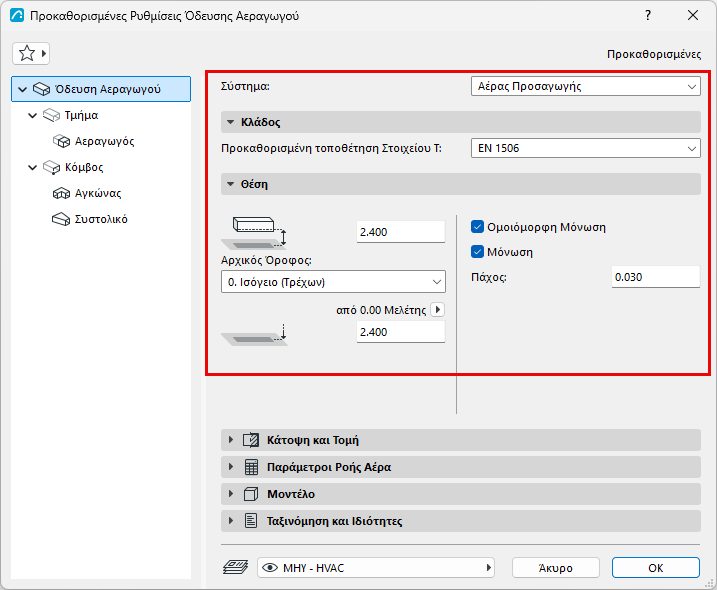
Task: Select the Αεραγωγός duct icon in tree
Action: coord(61,141)
